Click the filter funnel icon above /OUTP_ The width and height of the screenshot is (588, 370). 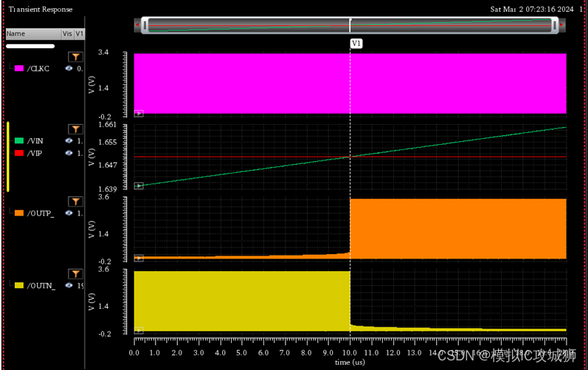tap(76, 202)
